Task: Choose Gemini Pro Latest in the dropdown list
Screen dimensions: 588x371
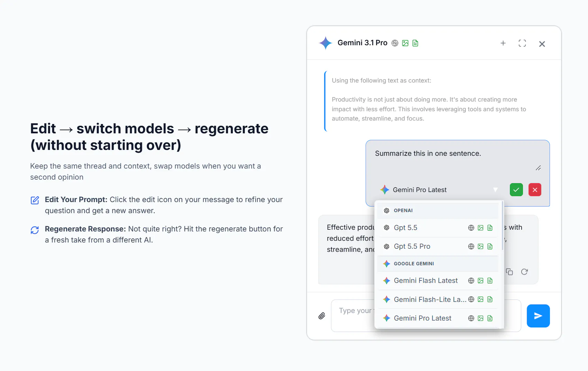Action: [x=438, y=318]
